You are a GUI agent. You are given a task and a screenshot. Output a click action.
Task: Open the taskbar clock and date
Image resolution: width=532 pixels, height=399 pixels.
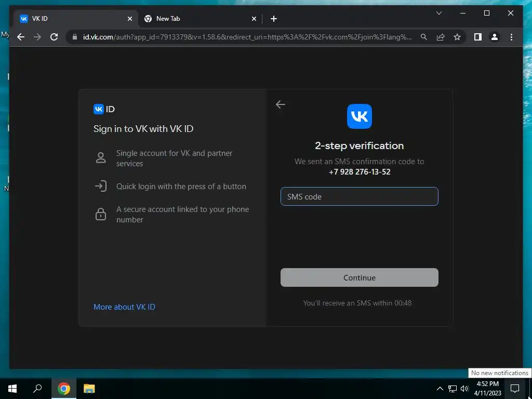pos(488,388)
